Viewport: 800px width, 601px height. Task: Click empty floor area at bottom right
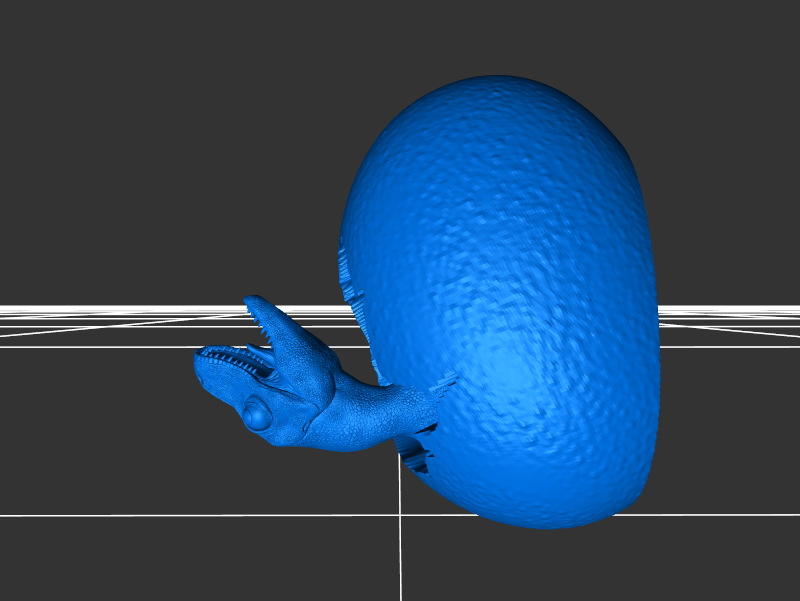[x=700, y=560]
